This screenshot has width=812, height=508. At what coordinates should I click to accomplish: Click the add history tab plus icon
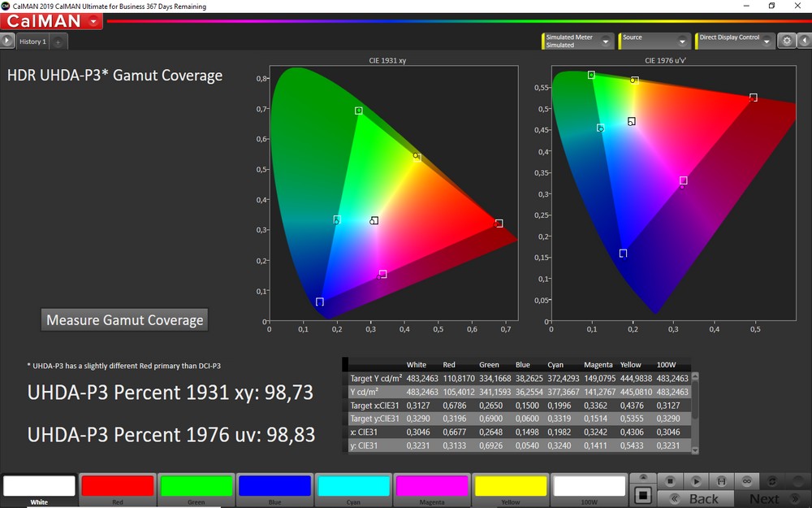[59, 41]
